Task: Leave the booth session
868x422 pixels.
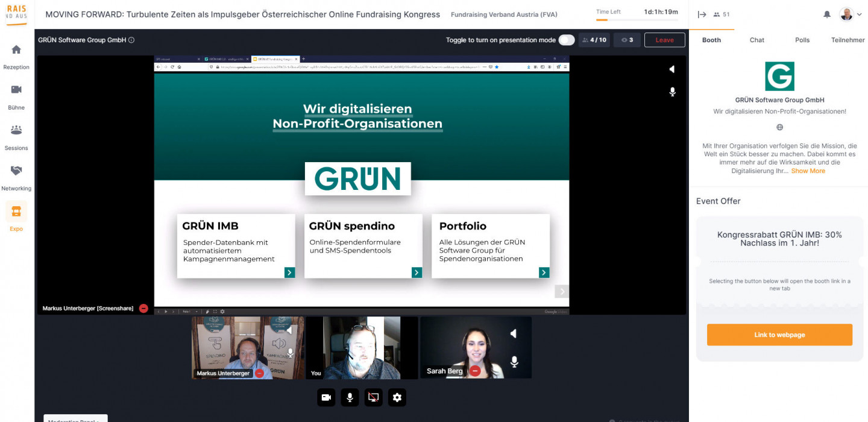Action: tap(665, 40)
